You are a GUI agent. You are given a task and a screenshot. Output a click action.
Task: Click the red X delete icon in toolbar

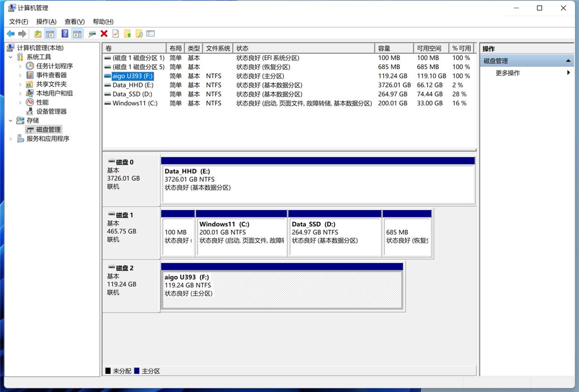[104, 33]
